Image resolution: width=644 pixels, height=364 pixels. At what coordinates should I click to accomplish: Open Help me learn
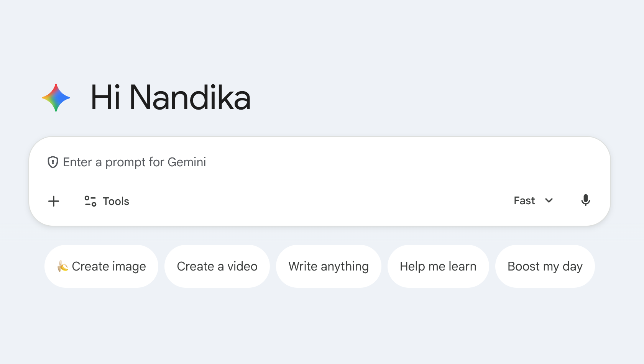click(438, 266)
